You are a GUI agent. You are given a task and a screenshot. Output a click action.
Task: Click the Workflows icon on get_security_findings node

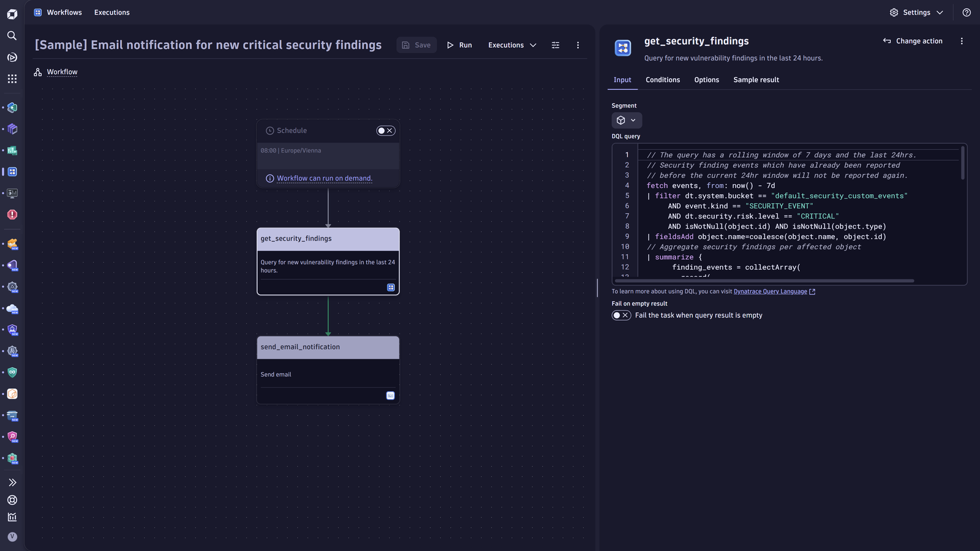pos(391,288)
